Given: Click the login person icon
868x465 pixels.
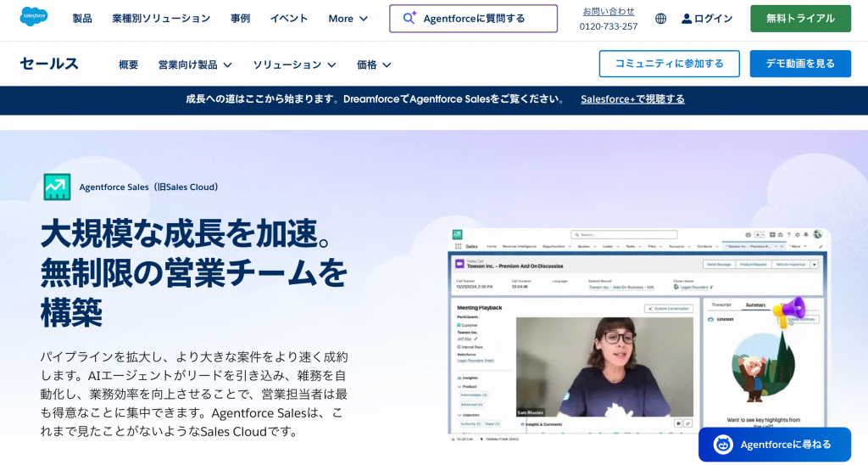Looking at the screenshot, I should click(687, 19).
